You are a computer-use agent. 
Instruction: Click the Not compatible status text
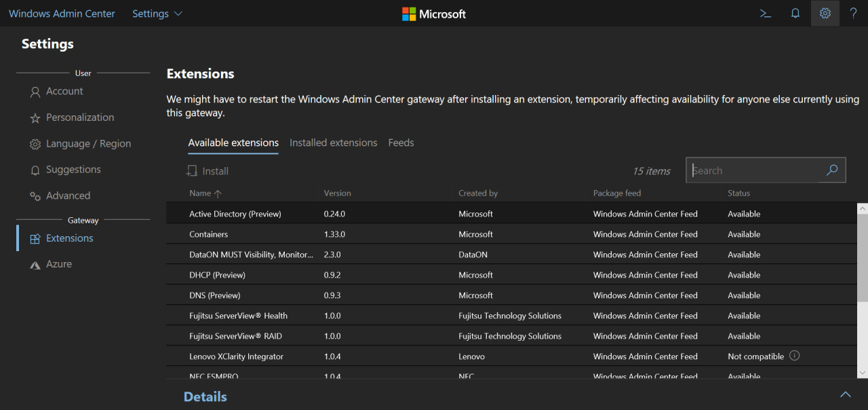[755, 356]
